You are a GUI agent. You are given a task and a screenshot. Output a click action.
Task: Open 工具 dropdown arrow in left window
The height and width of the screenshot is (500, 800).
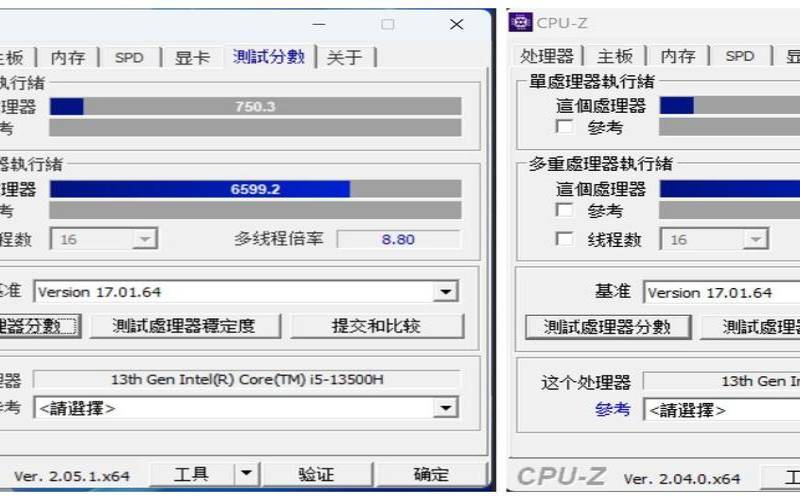(246, 474)
